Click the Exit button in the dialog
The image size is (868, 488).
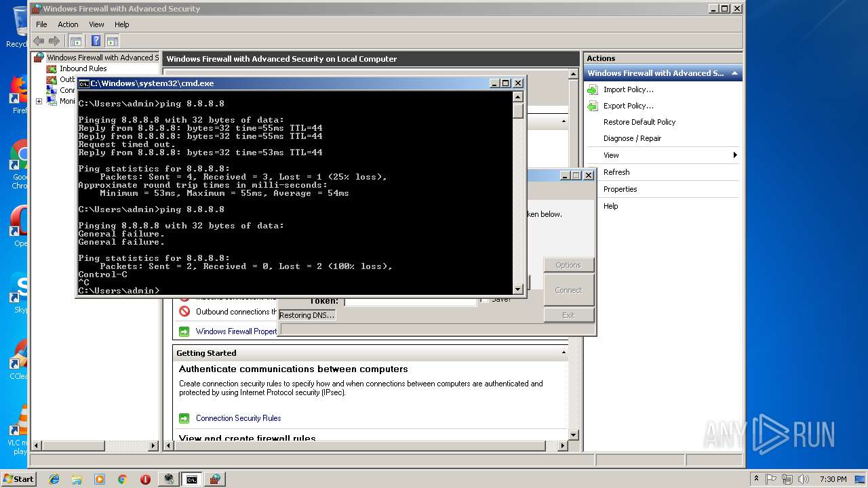tap(568, 315)
